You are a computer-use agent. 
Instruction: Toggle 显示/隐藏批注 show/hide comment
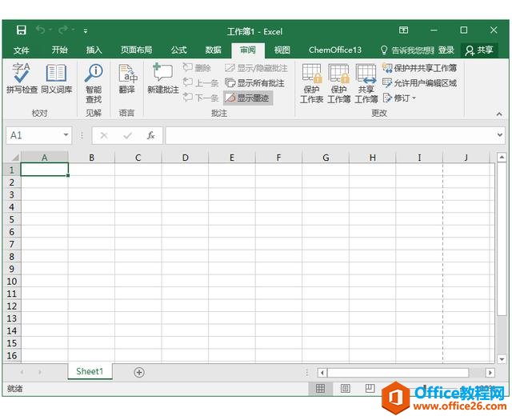[x=256, y=68]
